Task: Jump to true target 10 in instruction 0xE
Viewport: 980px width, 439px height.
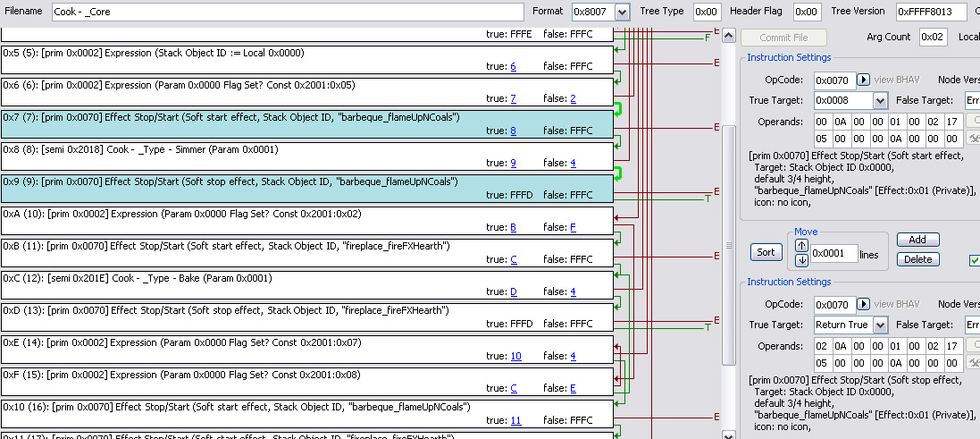Action: [x=515, y=356]
